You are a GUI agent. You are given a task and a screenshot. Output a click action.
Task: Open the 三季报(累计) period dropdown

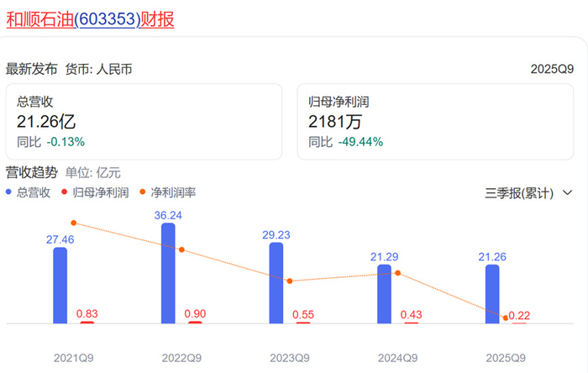click(528, 193)
